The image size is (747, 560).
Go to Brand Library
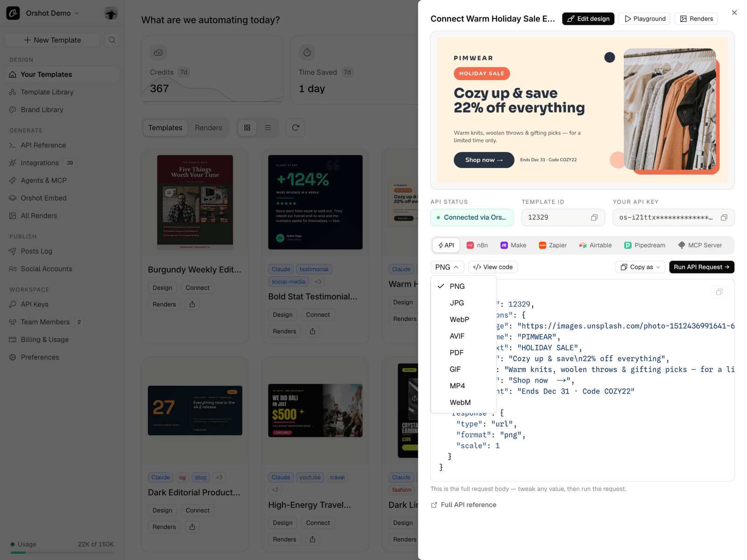point(62,110)
